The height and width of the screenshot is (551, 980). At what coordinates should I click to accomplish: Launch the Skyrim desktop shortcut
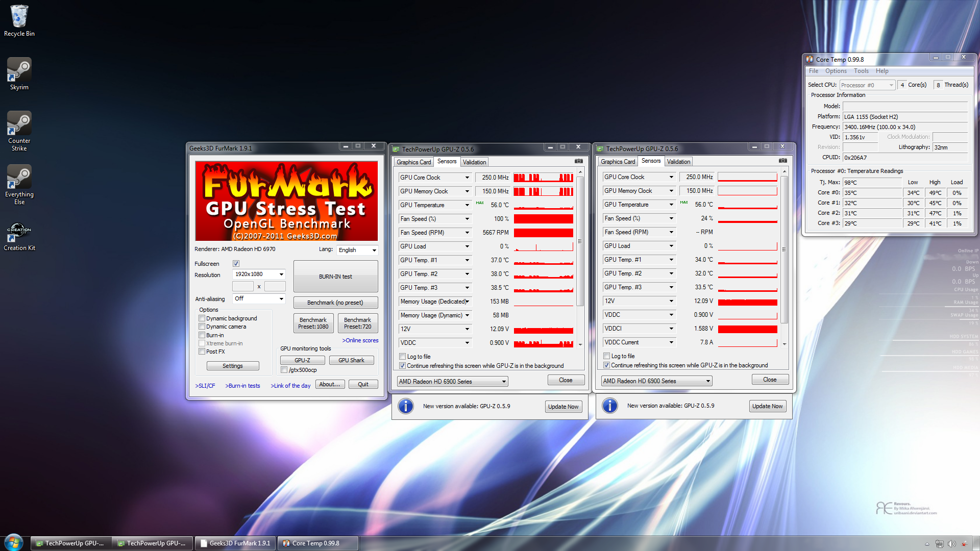pyautogui.click(x=19, y=74)
